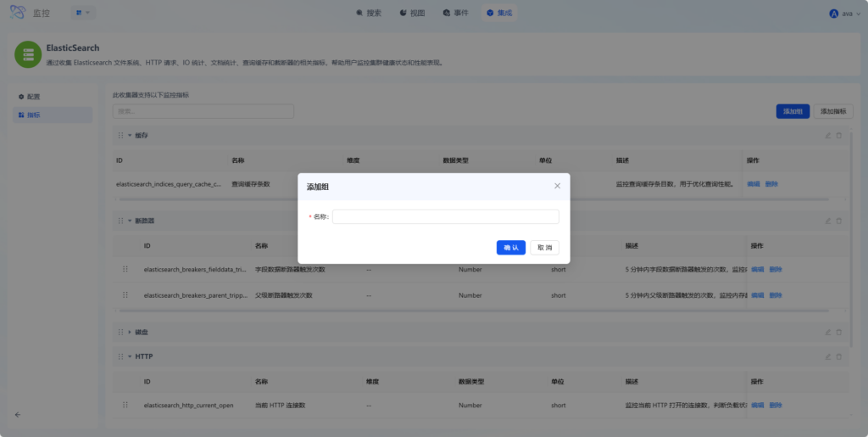Viewport: 868px width, 437px height.
Task: Click the 添加指标 button
Action: pyautogui.click(x=833, y=111)
